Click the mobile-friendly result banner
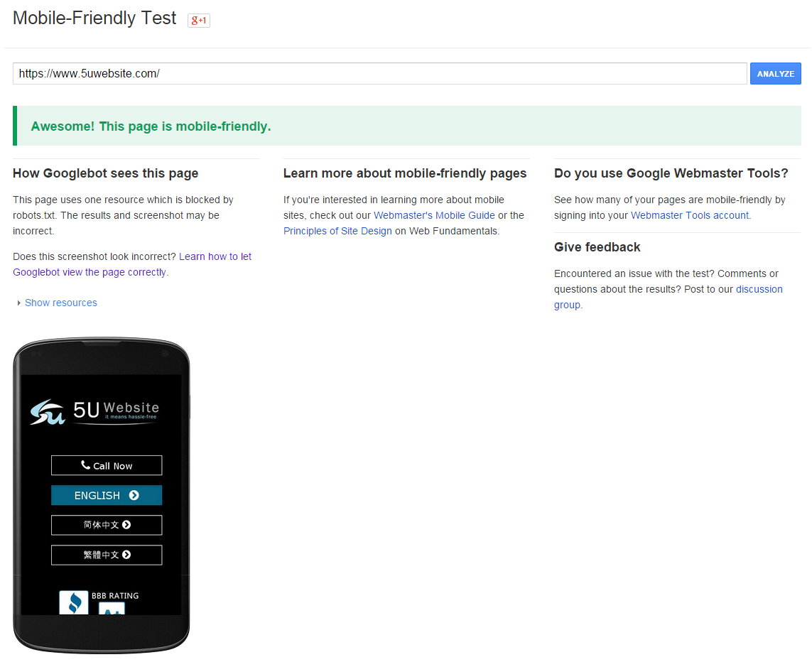 pyautogui.click(x=407, y=126)
